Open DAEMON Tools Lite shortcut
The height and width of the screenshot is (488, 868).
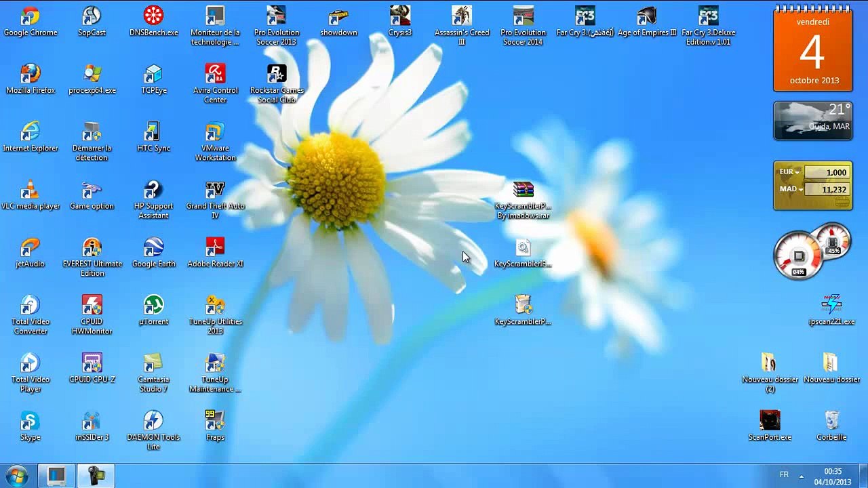point(153,430)
